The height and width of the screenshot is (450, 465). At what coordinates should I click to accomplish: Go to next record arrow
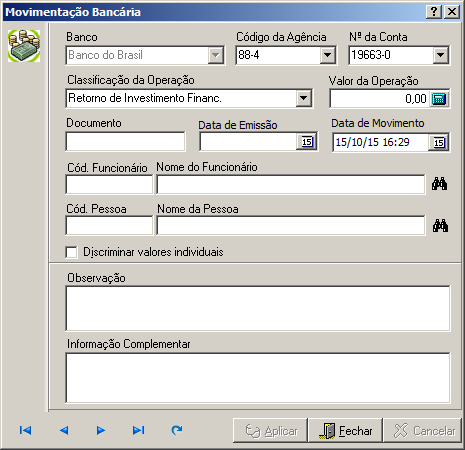101,430
